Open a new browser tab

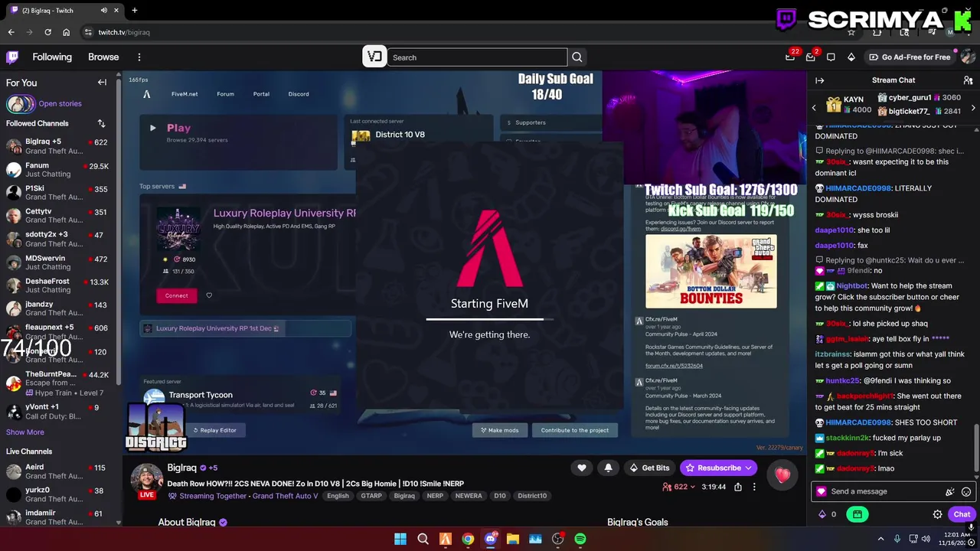click(x=134, y=11)
